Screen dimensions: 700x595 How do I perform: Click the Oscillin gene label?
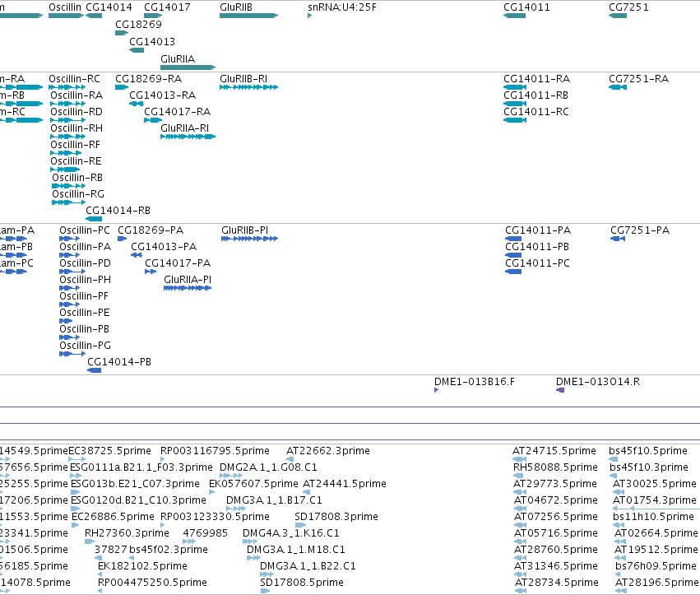(x=65, y=7)
